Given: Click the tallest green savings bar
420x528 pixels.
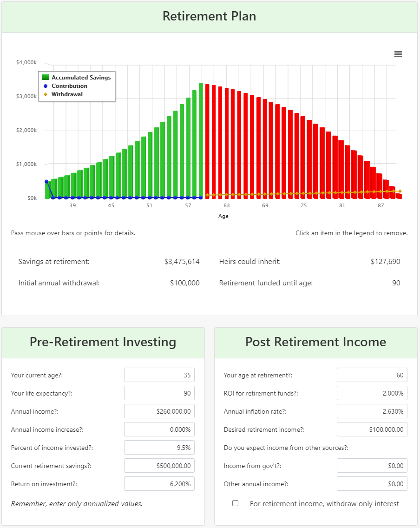Looking at the screenshot, I should [201, 140].
